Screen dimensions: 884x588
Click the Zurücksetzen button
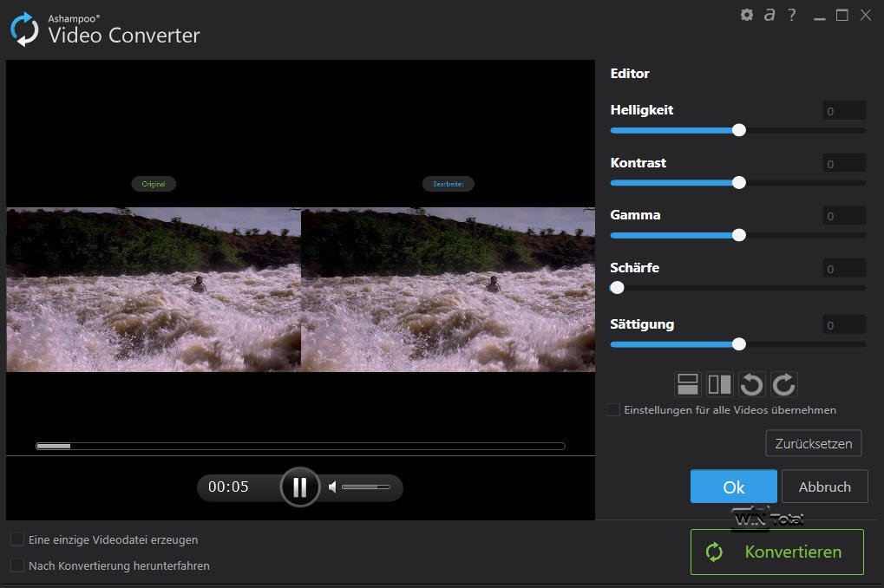[814, 443]
